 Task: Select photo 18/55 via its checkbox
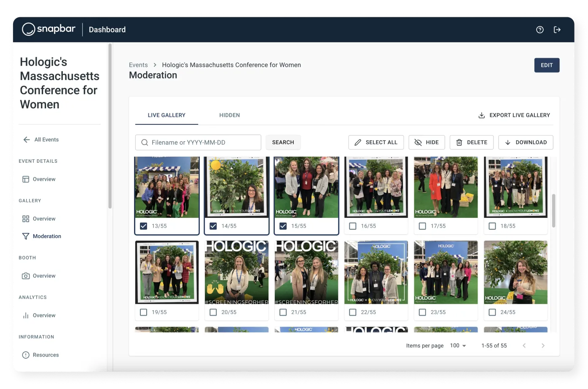pyautogui.click(x=492, y=226)
